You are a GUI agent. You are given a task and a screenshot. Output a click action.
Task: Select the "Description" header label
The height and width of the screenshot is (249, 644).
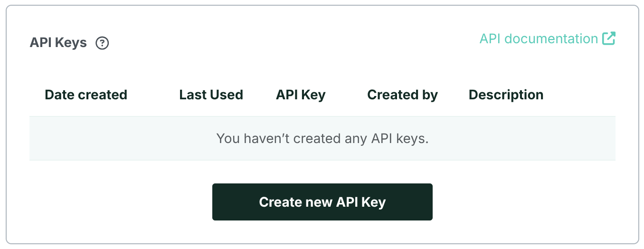click(x=506, y=95)
